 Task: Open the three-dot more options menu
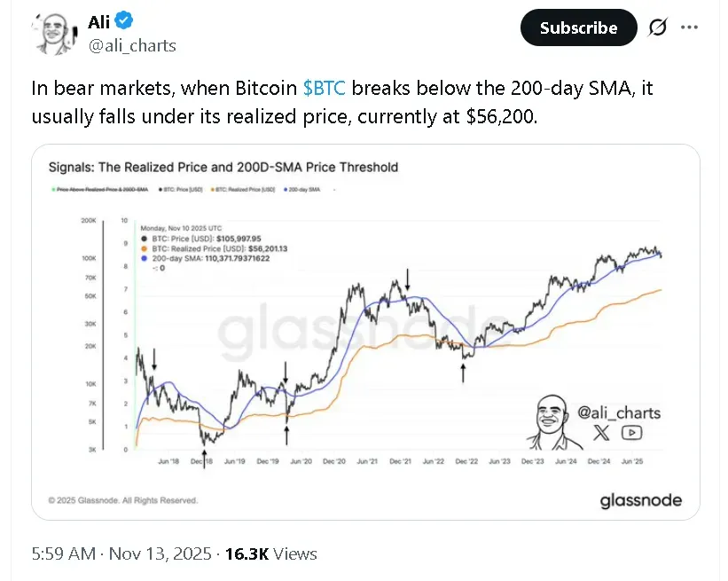tap(690, 27)
